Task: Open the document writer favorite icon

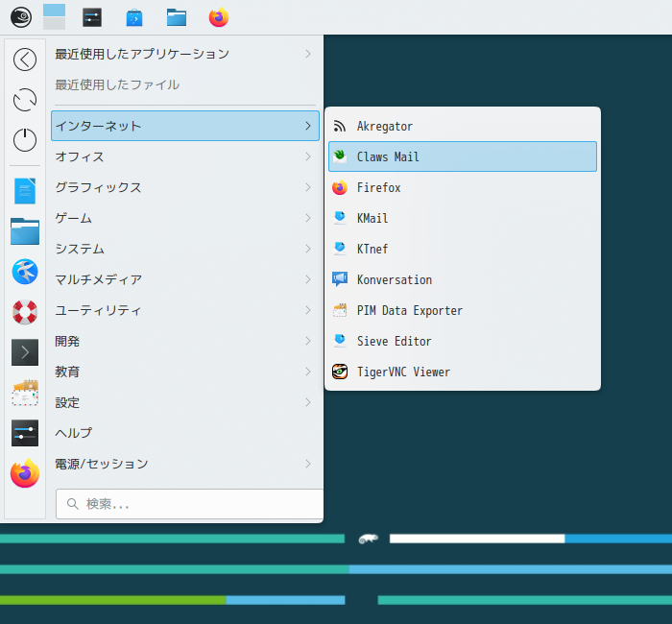Action: 25,191
